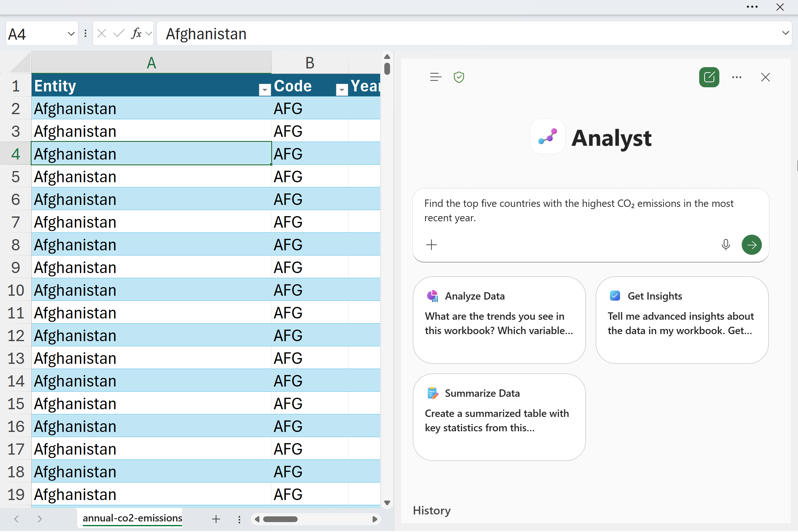
Task: Expand the Name Box dropdown arrow
Action: pos(71,34)
